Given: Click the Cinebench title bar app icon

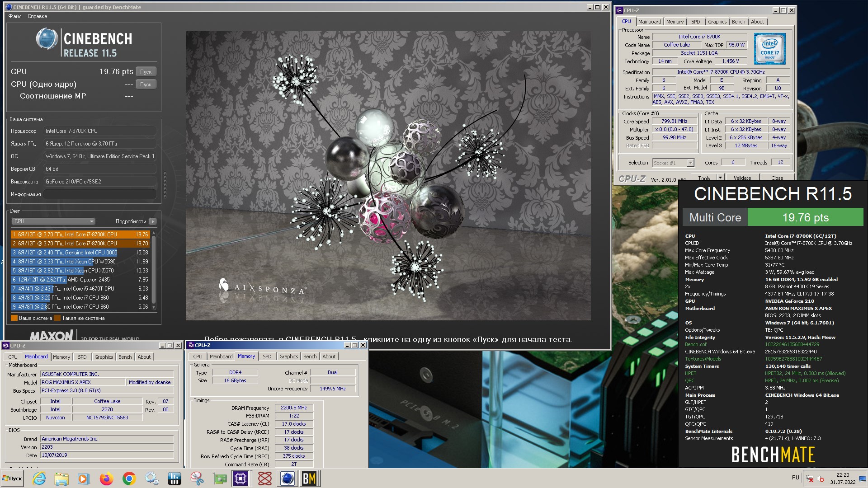Looking at the screenshot, I should tap(9, 7).
